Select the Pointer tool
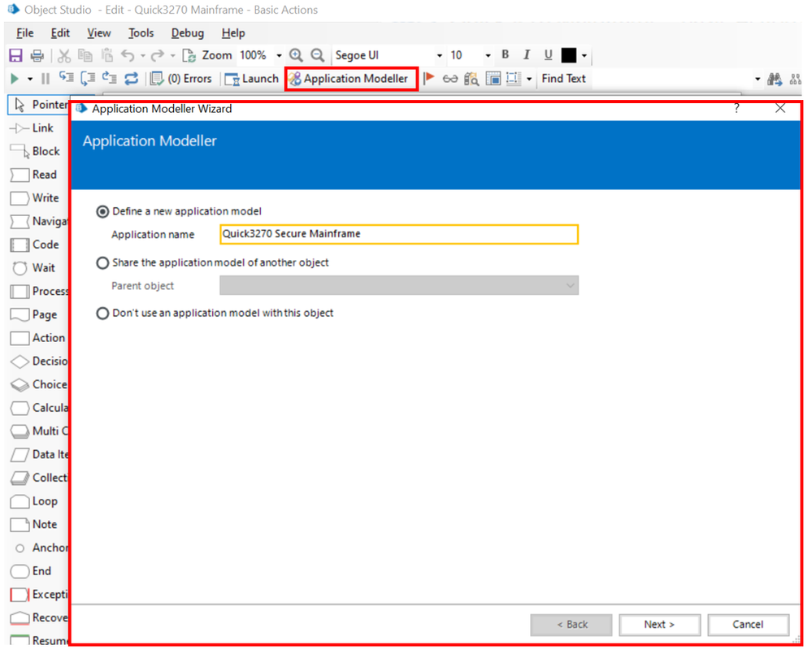Viewport: 812px width, 654px height. click(x=39, y=105)
